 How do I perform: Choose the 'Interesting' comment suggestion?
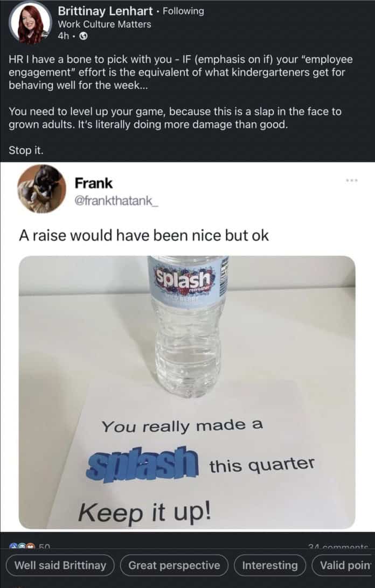pos(270,566)
